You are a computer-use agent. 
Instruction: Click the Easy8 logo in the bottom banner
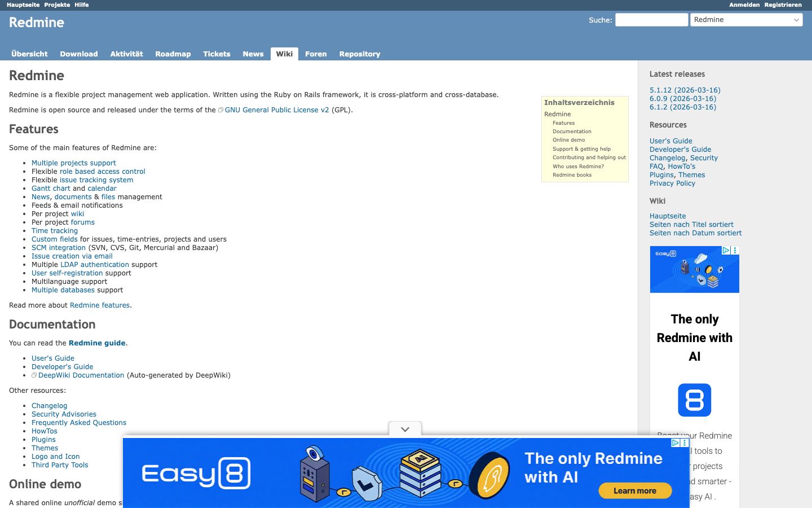(x=196, y=473)
